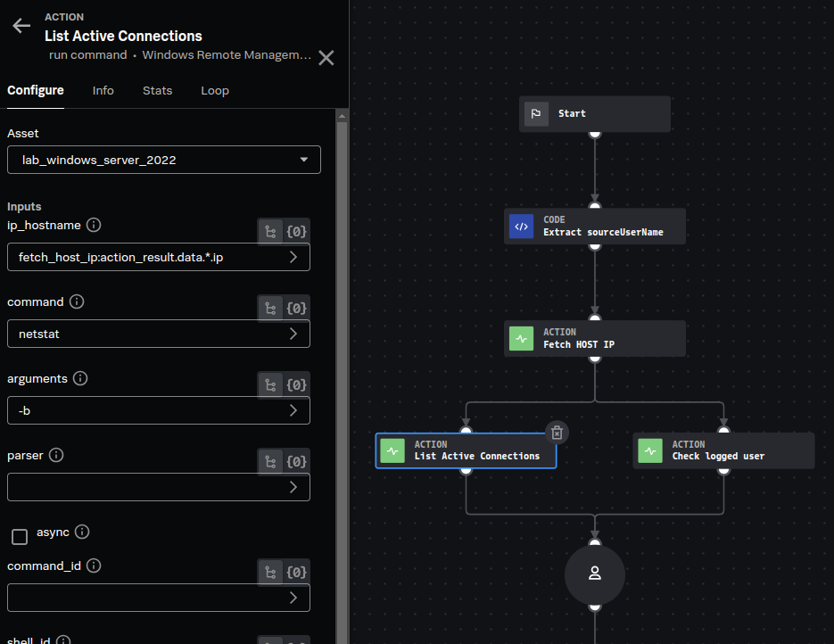The height and width of the screenshot is (644, 834).
Task: Click the Extract sourceUserName code icon
Action: pos(521,227)
